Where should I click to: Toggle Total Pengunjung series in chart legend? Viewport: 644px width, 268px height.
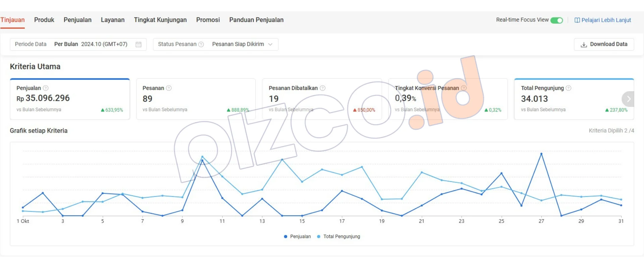[x=338, y=237]
